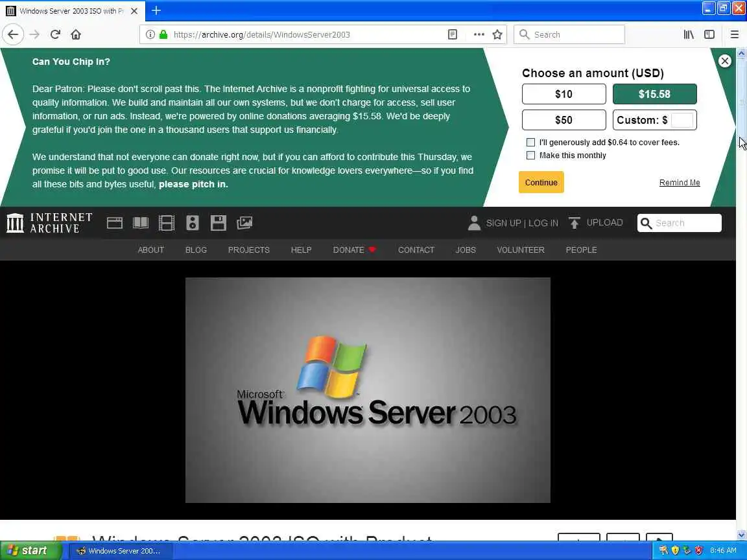747x560 pixels.
Task: Open the VOLUNTEER menu item
Action: (521, 250)
